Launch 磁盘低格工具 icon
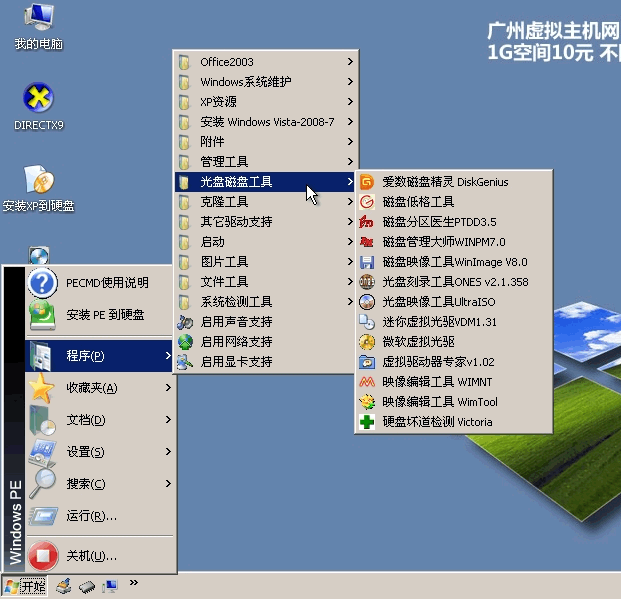Image resolution: width=621 pixels, height=599 pixels. tap(367, 202)
